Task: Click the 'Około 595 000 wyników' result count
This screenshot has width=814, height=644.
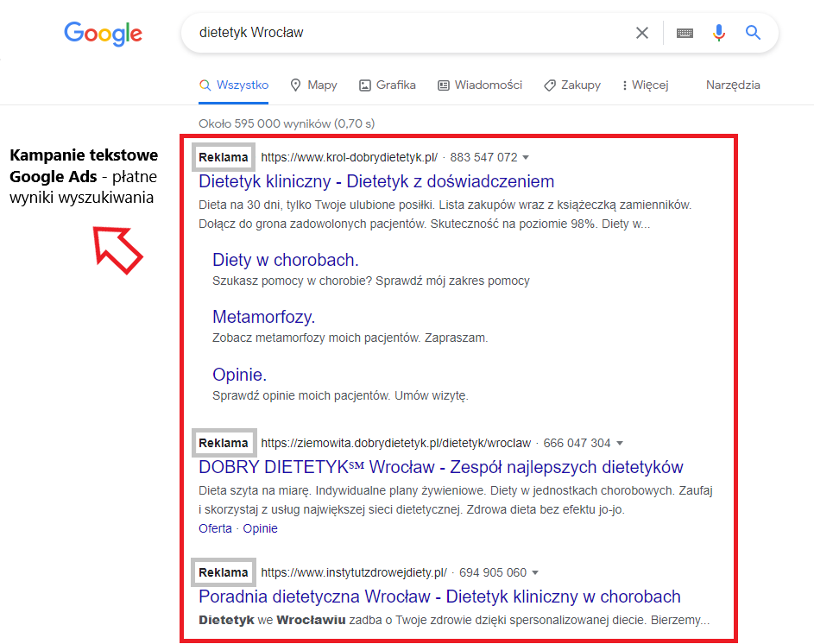Action: pos(287,123)
